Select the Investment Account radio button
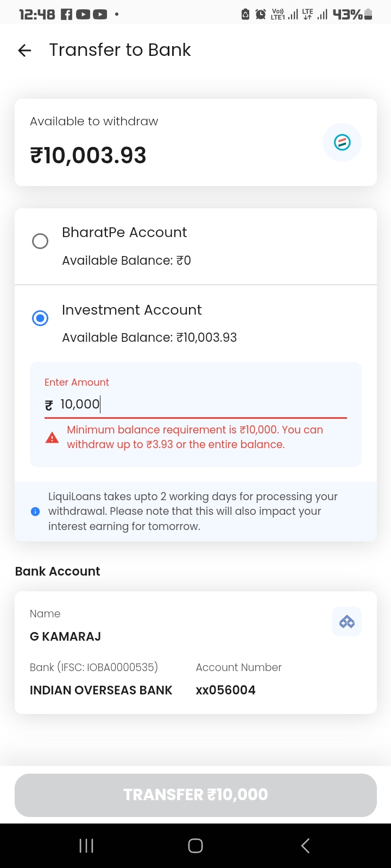391x868 pixels. tap(40, 318)
